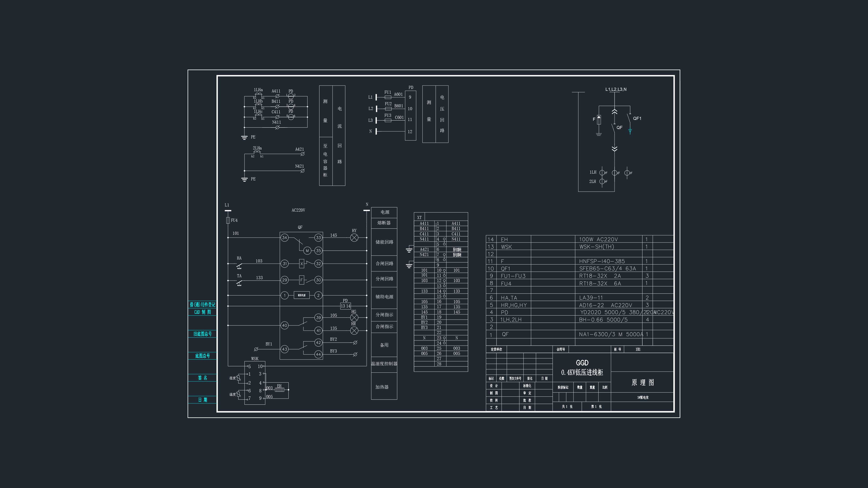The height and width of the screenshot is (488, 868).
Task: Click the cyan CAD 制图 label
Action: click(202, 312)
